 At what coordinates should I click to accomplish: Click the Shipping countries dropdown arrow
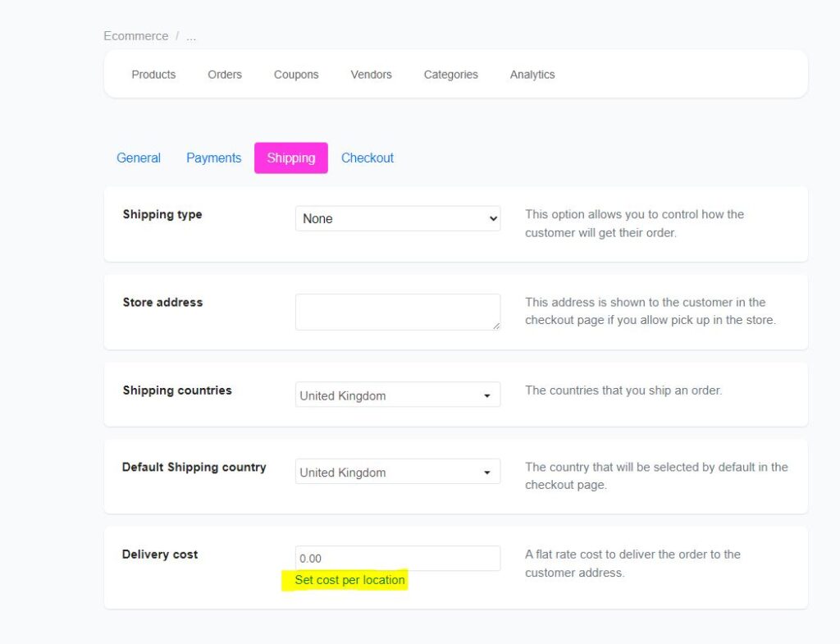(487, 396)
